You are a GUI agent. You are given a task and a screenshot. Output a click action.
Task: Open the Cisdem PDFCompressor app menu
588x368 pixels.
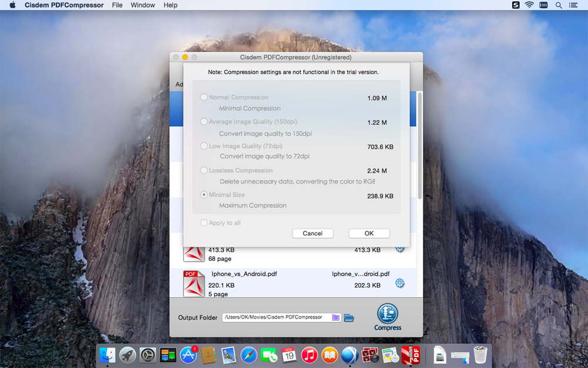click(x=64, y=5)
